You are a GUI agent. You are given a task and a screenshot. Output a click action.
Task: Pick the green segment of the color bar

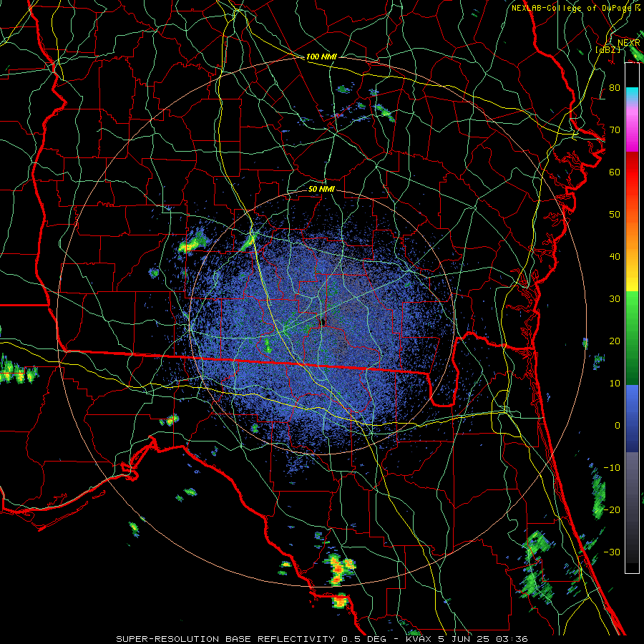tap(632, 337)
